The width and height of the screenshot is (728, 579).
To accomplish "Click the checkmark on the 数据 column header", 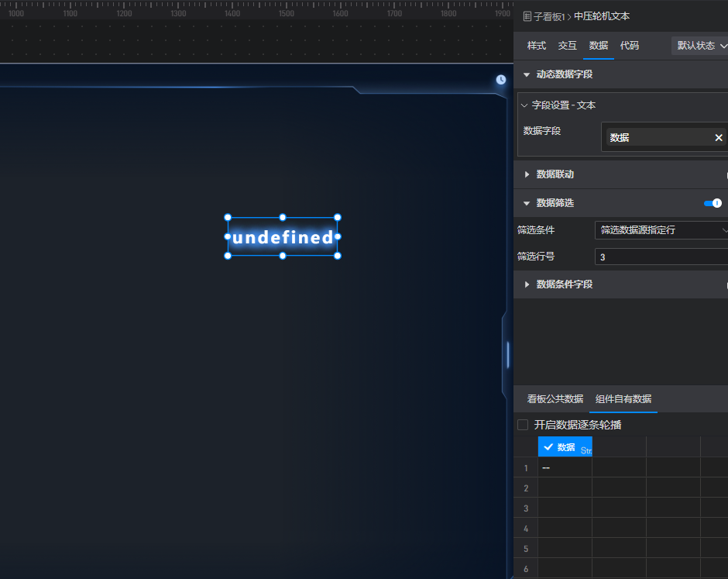I will click(x=548, y=447).
